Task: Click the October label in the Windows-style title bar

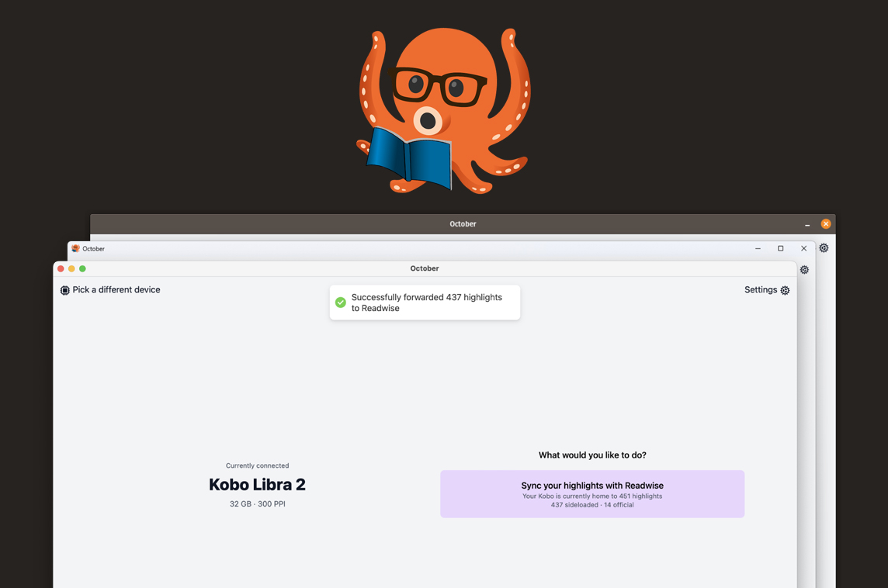Action: point(93,249)
